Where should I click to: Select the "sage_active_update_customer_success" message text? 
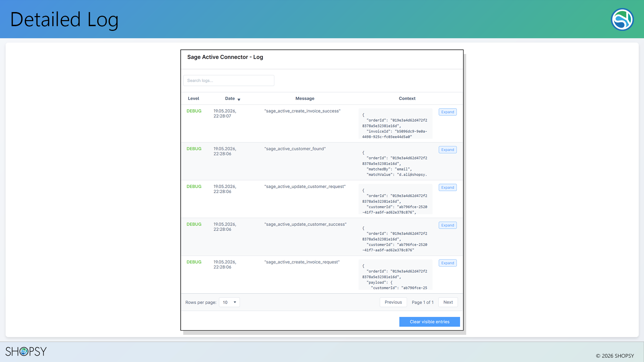point(305,224)
